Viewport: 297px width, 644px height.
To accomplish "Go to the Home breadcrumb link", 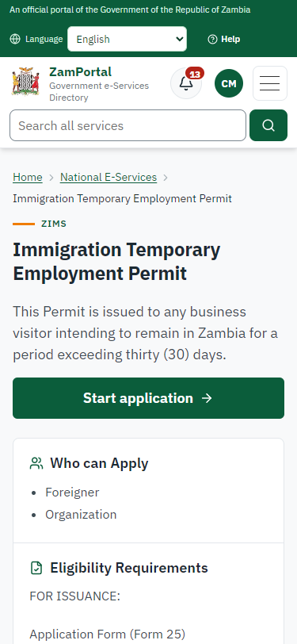I will [28, 177].
